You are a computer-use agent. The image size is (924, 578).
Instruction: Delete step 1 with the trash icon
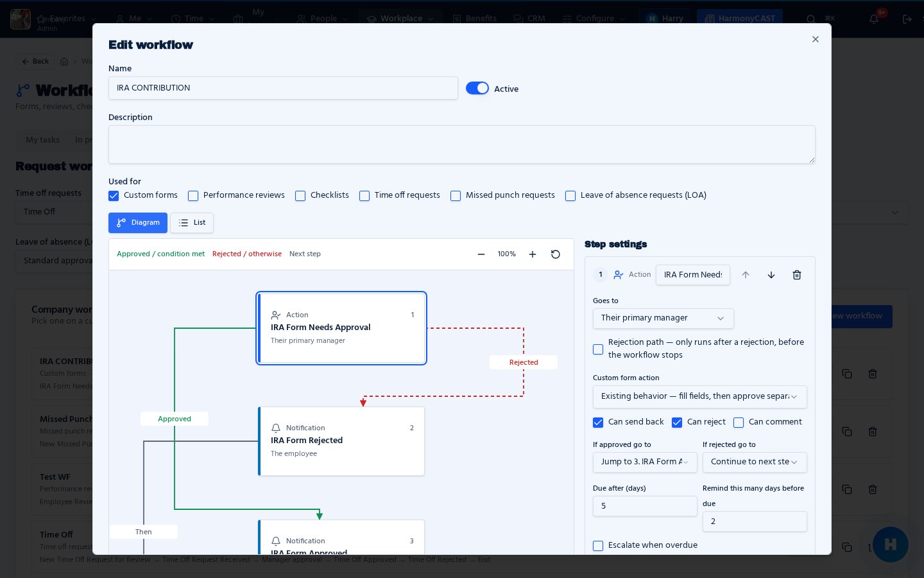coord(797,275)
